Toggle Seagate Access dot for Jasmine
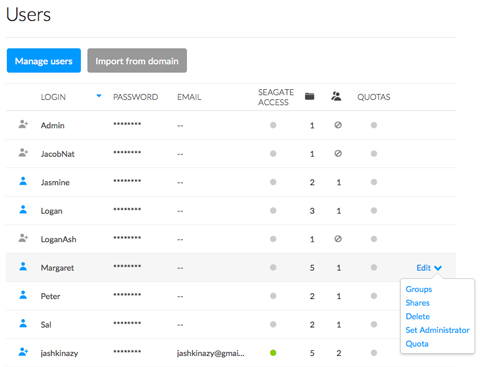 point(273,182)
